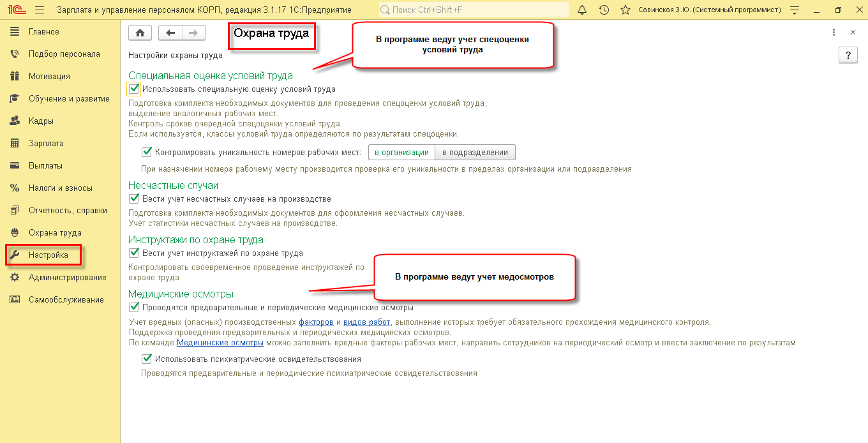Click the Кадры people icon

(15, 121)
